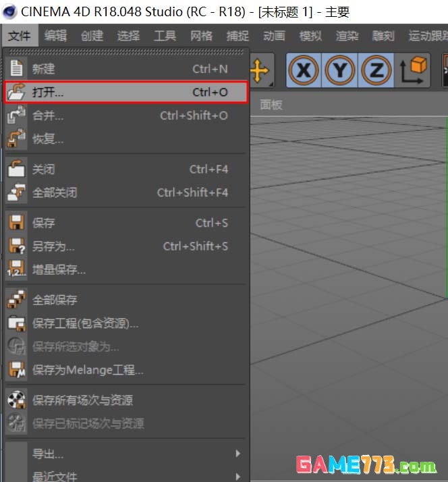Click the 保存所有场次与资源 film reel icon
Viewport: 448px width, 482px height.
(x=16, y=400)
